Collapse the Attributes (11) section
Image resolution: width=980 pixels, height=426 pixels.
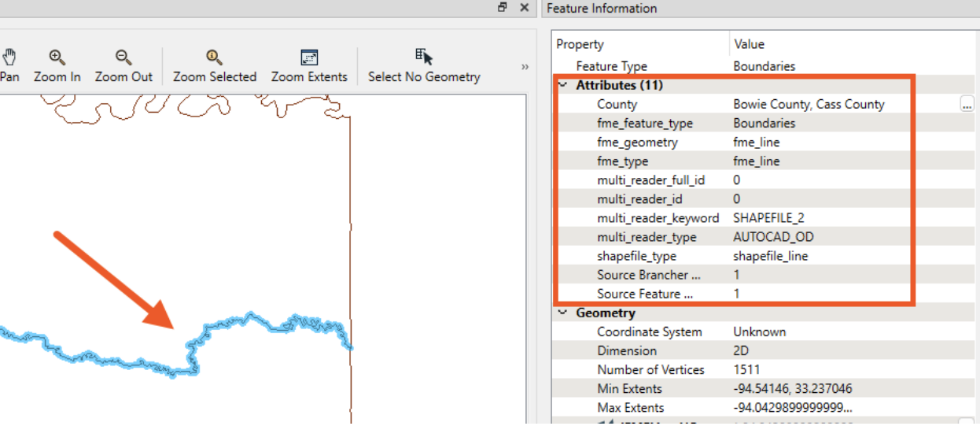click(562, 85)
